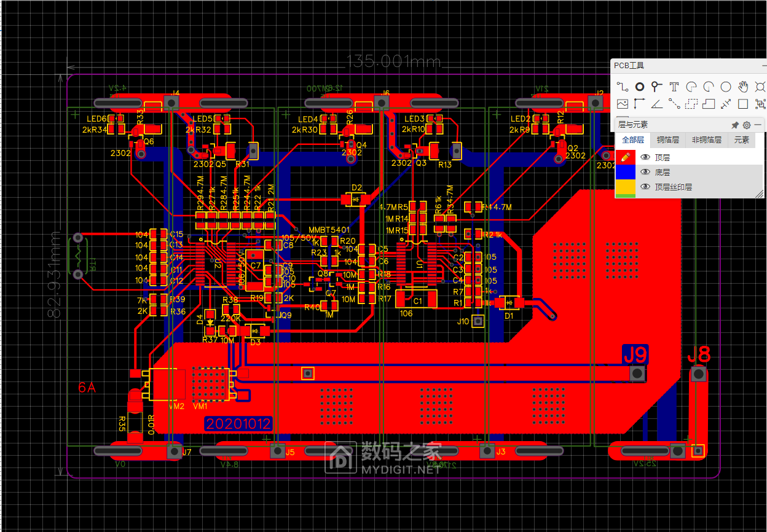Select the Protractor angle tool
This screenshot has width=767, height=532.
pos(657,104)
